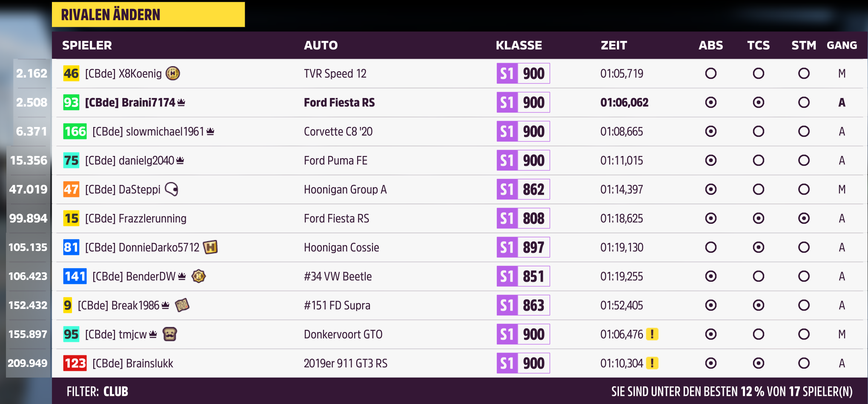The image size is (868, 404).
Task: Toggle the ABS indicator on X8Koenig's row
Action: click(x=710, y=73)
